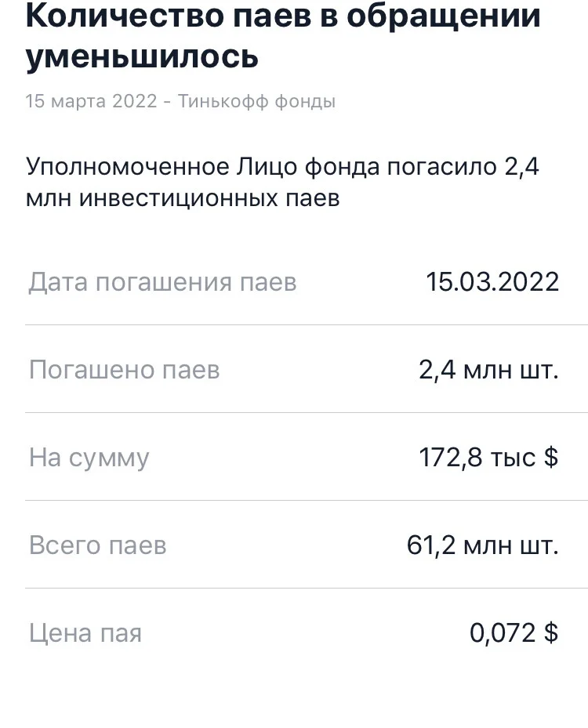This screenshot has height=728, width=588.
Task: Select the 'Дата погашения паев' row label
Action: click(162, 282)
